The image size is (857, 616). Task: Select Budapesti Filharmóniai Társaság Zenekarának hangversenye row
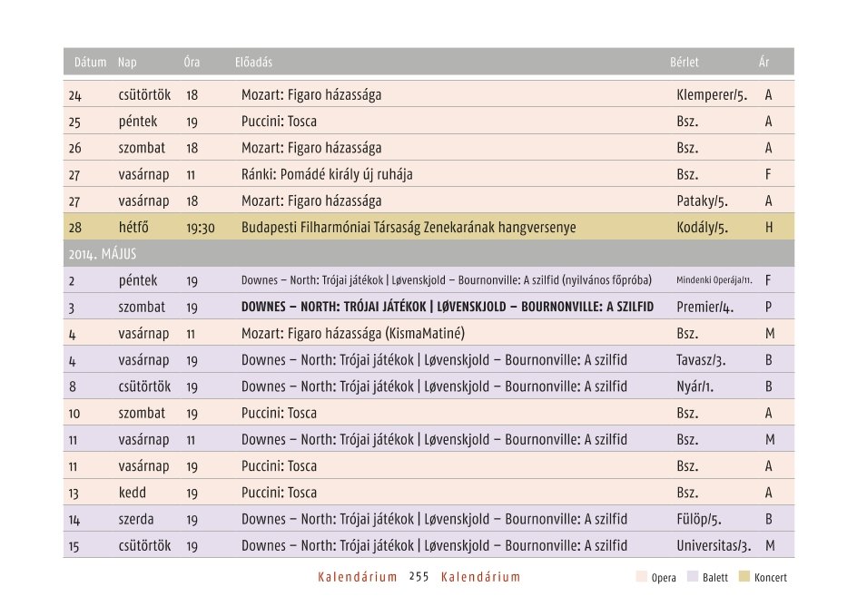click(428, 227)
